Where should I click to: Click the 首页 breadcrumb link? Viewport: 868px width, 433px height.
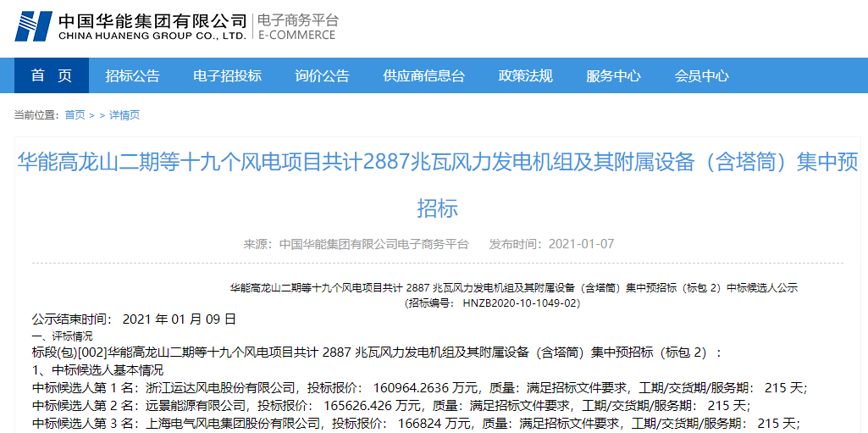pyautogui.click(x=75, y=115)
